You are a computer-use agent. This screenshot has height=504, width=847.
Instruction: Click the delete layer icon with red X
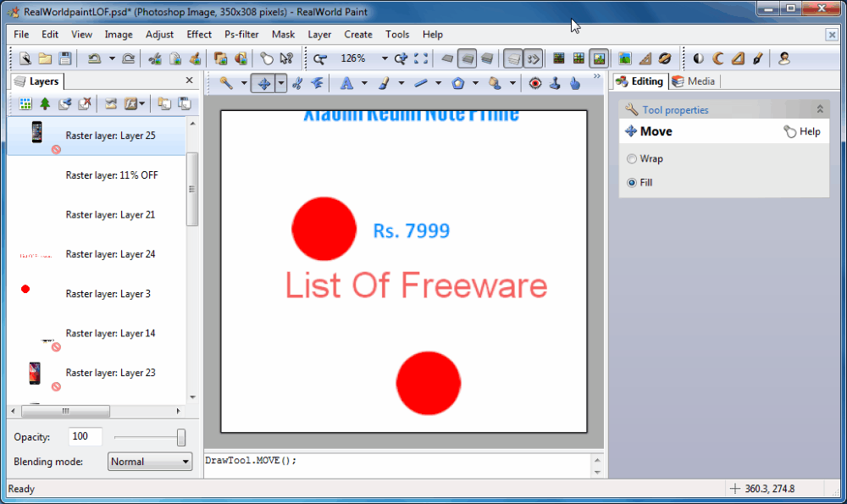coord(85,103)
